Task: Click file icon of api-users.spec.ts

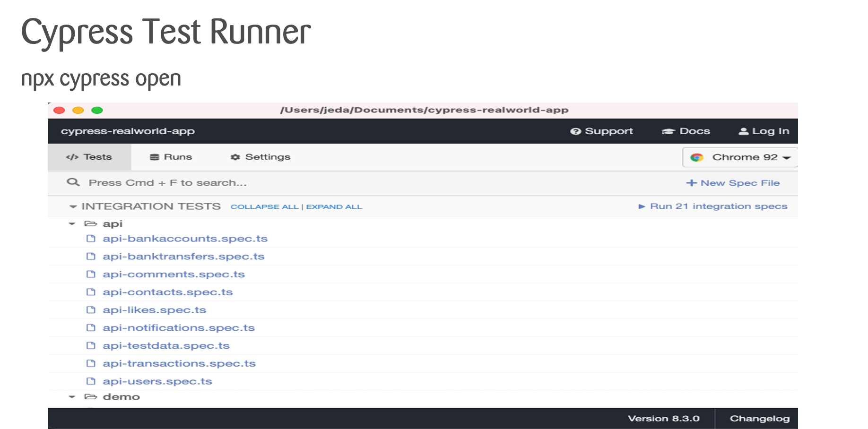Action: coord(91,381)
